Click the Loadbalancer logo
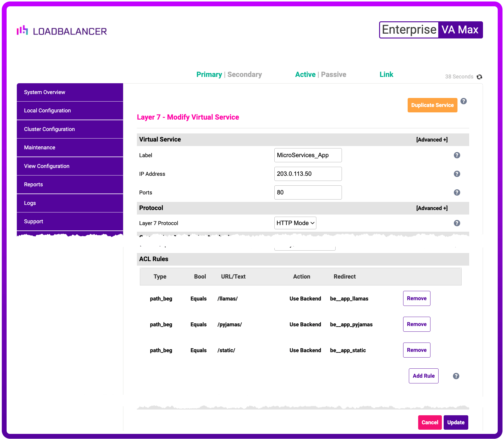This screenshot has height=439, width=504. pos(62,31)
